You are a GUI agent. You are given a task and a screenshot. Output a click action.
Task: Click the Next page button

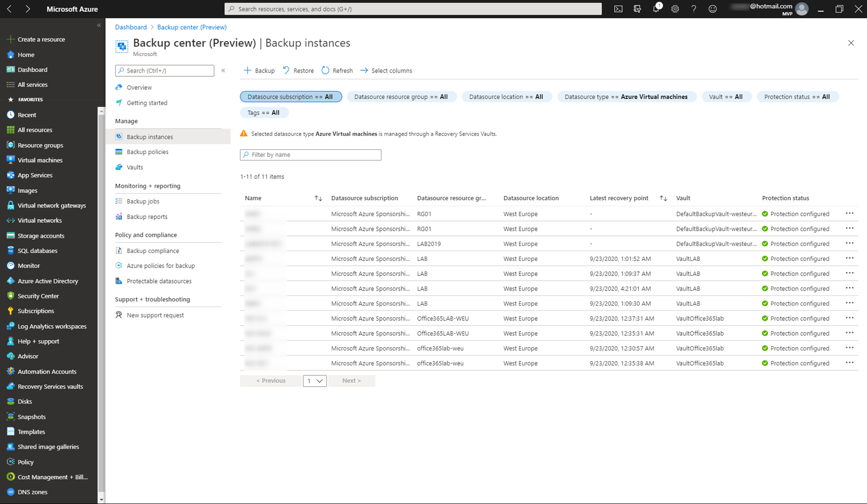tap(351, 381)
